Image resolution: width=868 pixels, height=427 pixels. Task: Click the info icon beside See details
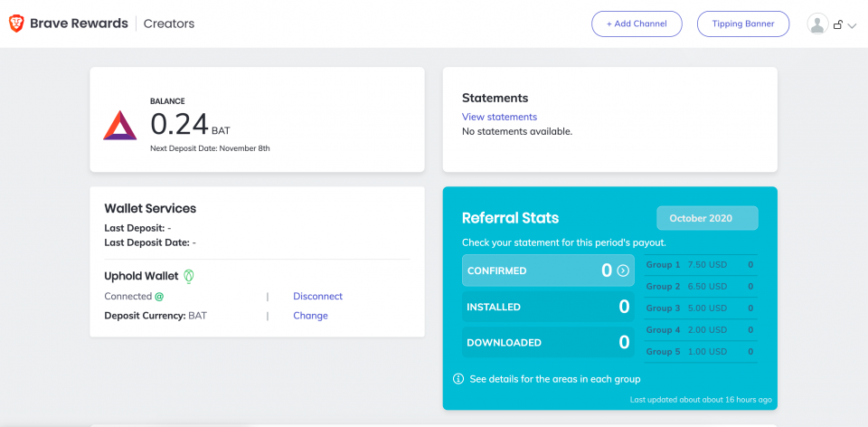[x=458, y=379]
